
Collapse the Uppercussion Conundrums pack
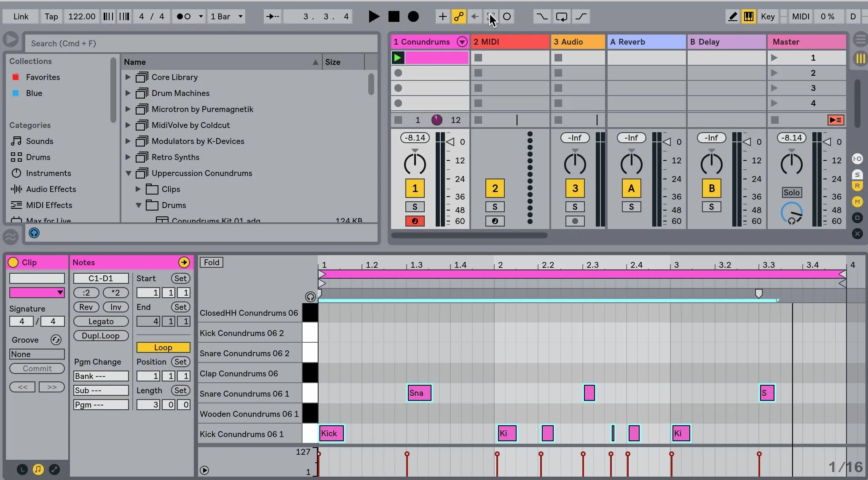coord(128,173)
